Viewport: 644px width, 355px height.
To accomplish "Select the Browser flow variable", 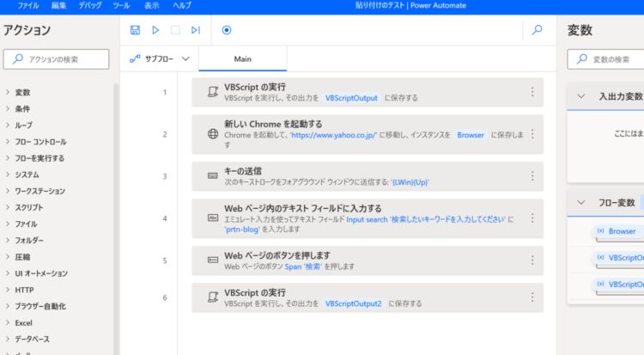I will point(617,231).
